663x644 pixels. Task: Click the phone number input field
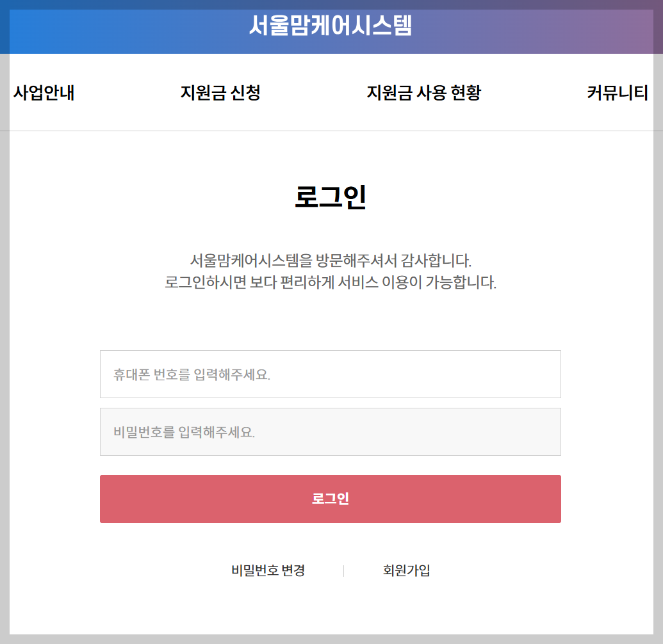331,374
